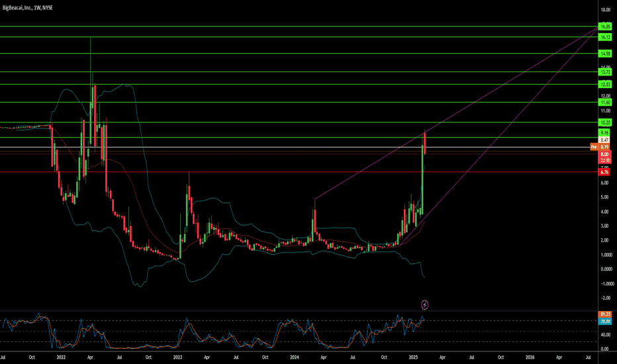Click the orange 81.23 oscillator value
The image size is (617, 364).
click(605, 314)
